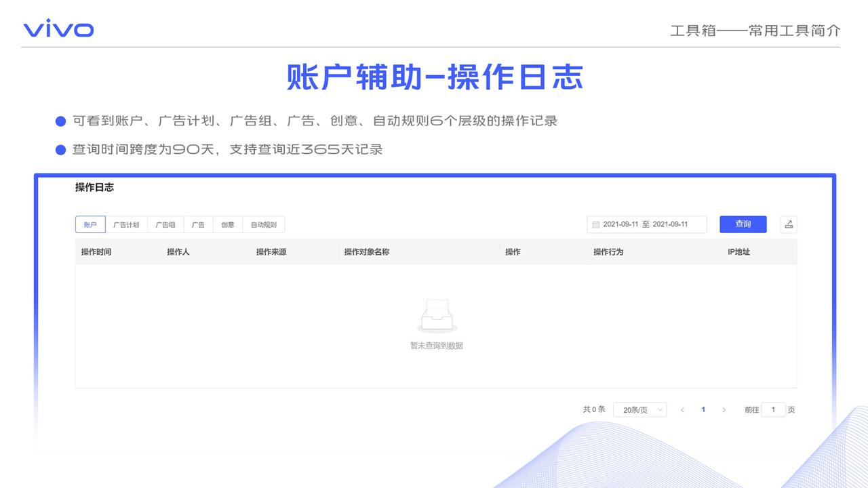
Task: Select the 账户 tab
Action: [90, 224]
